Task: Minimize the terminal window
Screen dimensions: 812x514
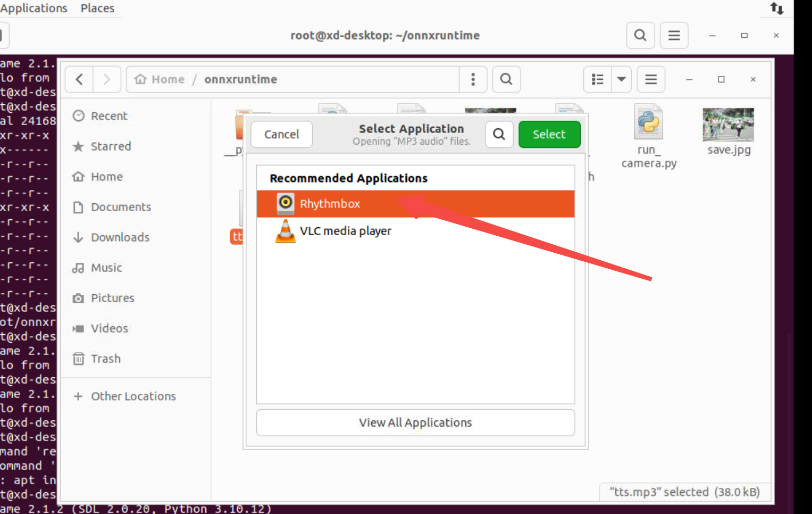Action: (713, 35)
